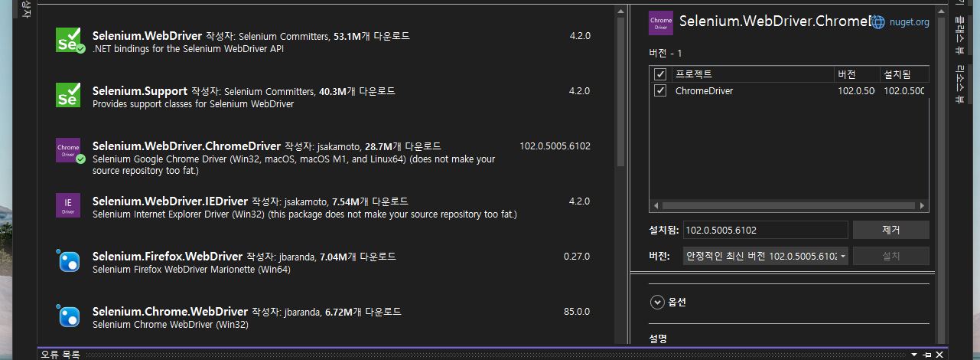This screenshot has width=980, height=360.
Task: Expand the 옵션 options section
Action: click(657, 302)
